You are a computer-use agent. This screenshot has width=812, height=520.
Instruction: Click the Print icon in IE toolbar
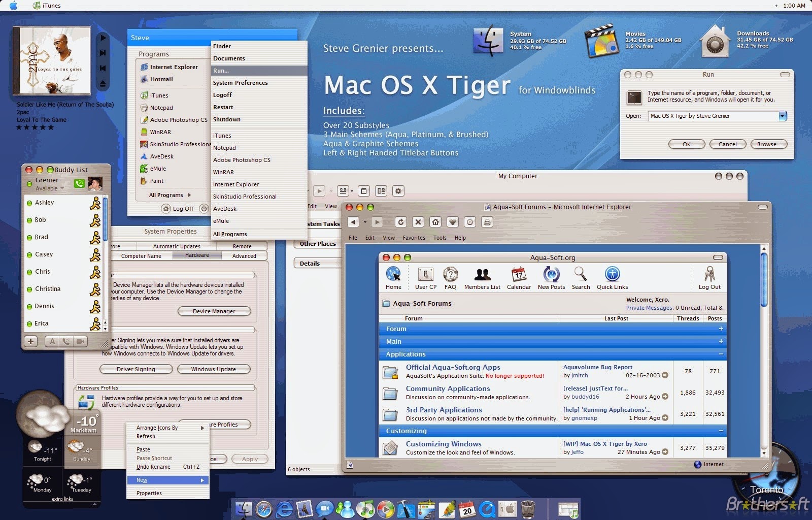(x=487, y=222)
